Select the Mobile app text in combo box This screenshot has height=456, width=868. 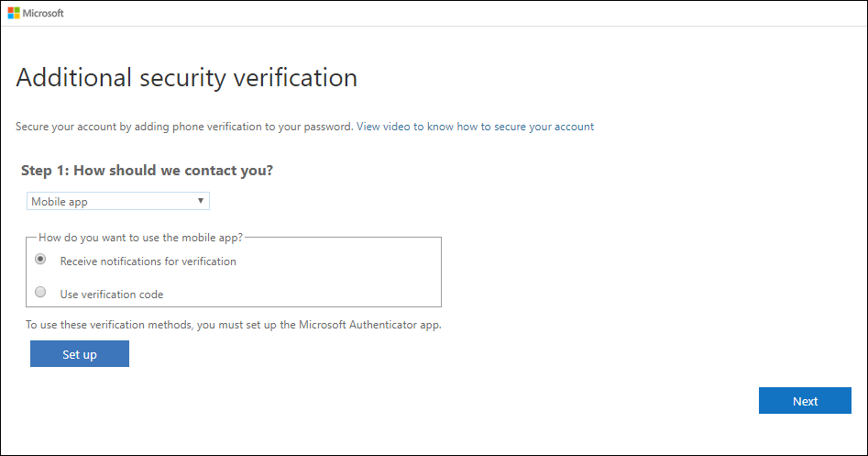[x=60, y=202]
